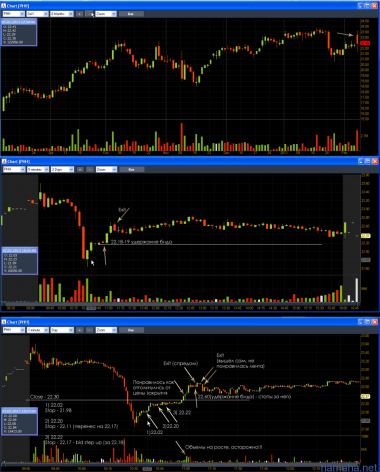Click the minus zoom-out button on daily chart
The image size is (380, 472).
(x=89, y=14)
